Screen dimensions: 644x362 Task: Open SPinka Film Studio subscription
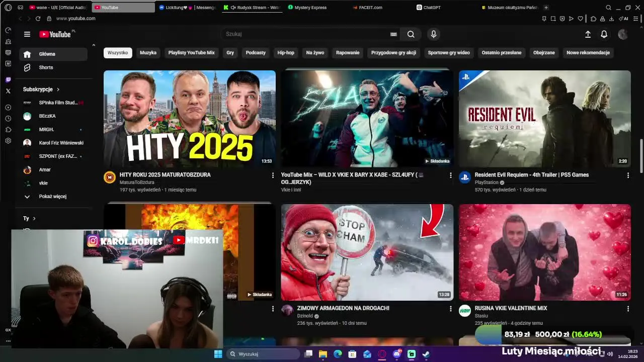[53, 103]
